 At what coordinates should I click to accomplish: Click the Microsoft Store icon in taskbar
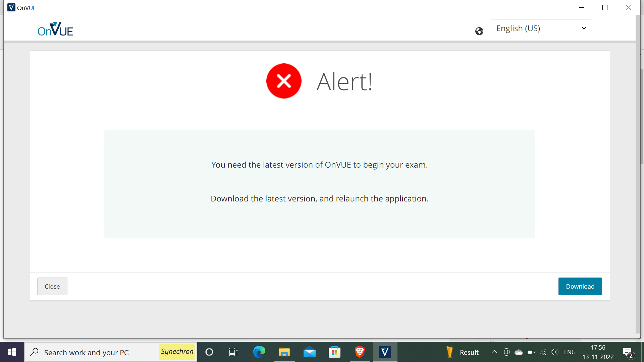pos(335,352)
